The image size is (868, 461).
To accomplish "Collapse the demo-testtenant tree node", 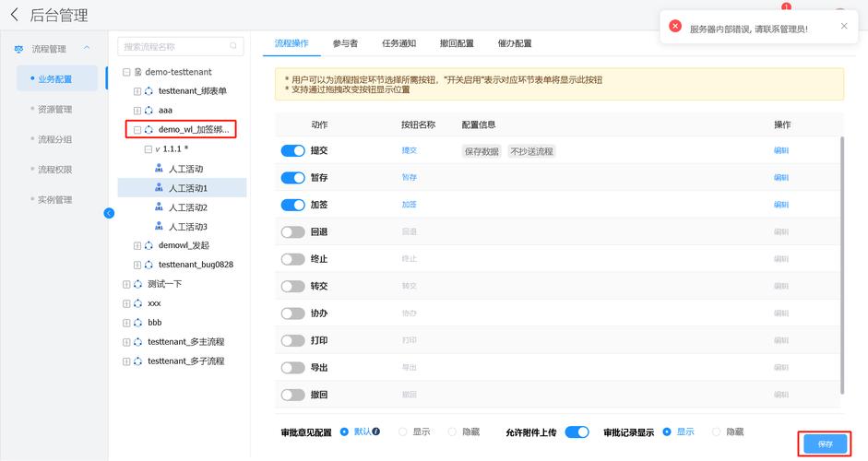I will pyautogui.click(x=126, y=72).
